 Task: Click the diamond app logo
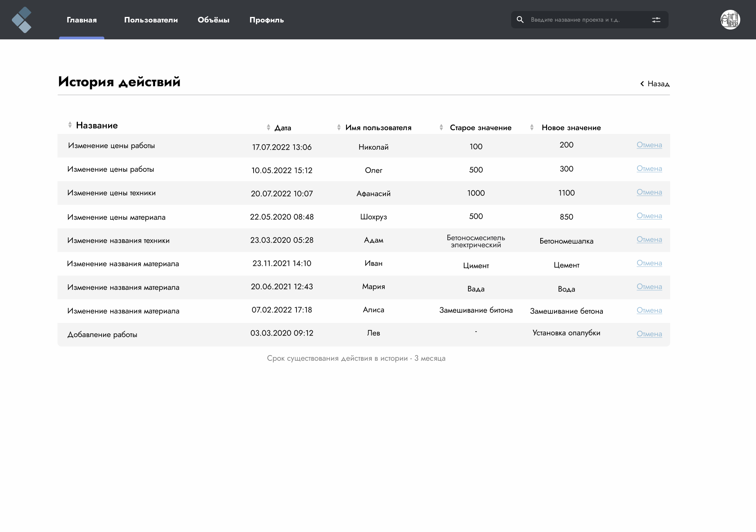point(22,20)
